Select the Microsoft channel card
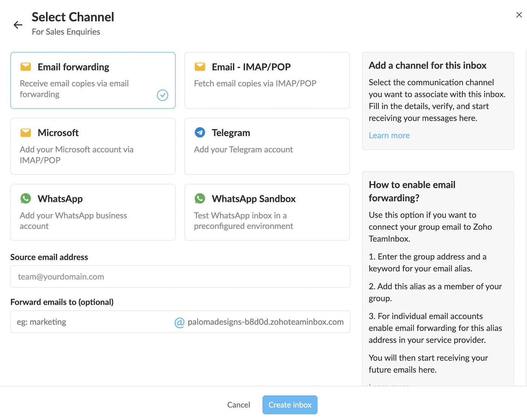Screen dimensions: 527x420 click(93, 146)
